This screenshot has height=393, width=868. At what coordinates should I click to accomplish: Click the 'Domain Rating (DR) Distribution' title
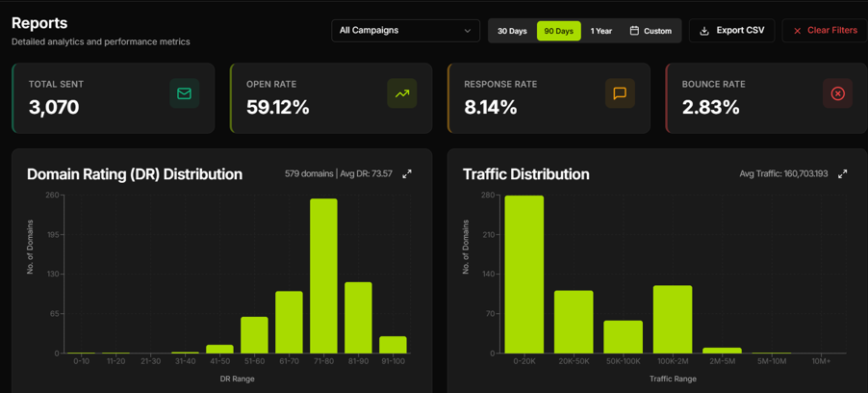point(135,174)
